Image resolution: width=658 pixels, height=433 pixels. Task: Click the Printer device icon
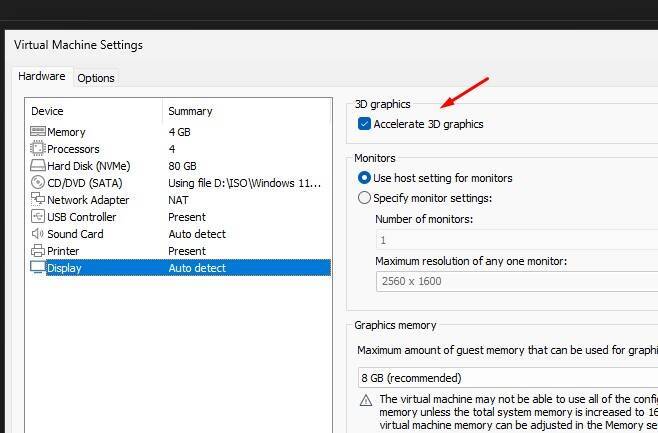[38, 250]
